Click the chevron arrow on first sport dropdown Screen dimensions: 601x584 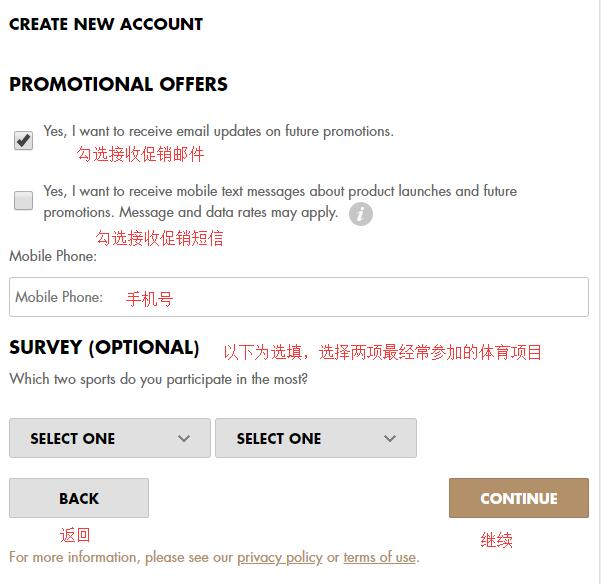click(x=184, y=438)
